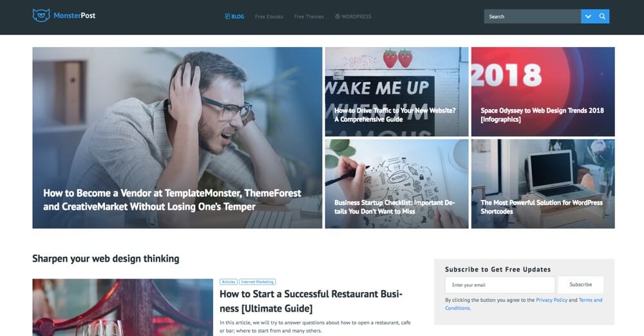644x336 pixels.
Task: Open the WORDPRESS menu item
Action: click(x=353, y=17)
